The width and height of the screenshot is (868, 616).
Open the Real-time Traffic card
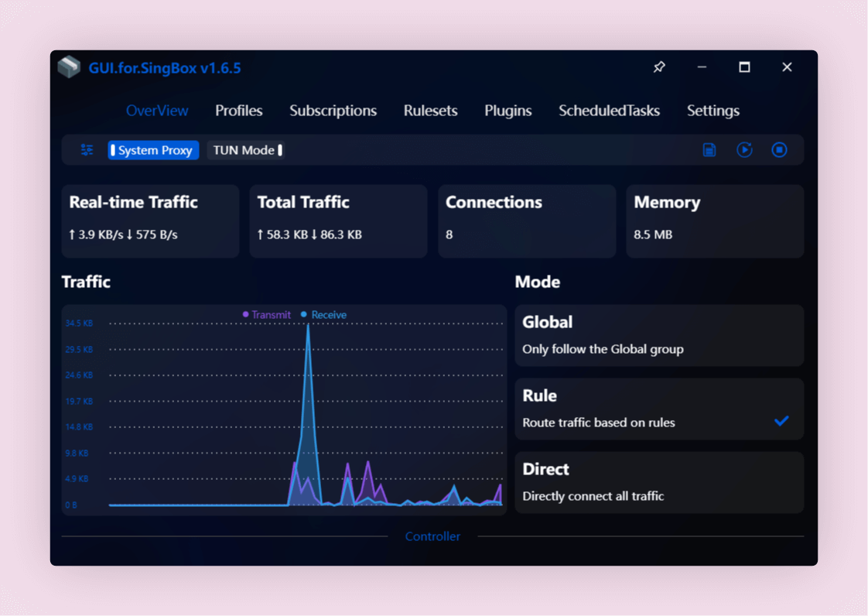[x=150, y=221]
